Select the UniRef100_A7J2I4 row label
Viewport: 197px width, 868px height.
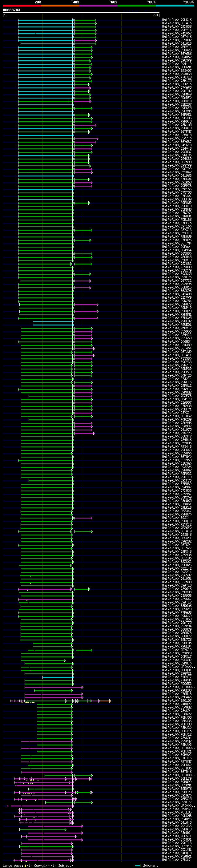(177, 379)
